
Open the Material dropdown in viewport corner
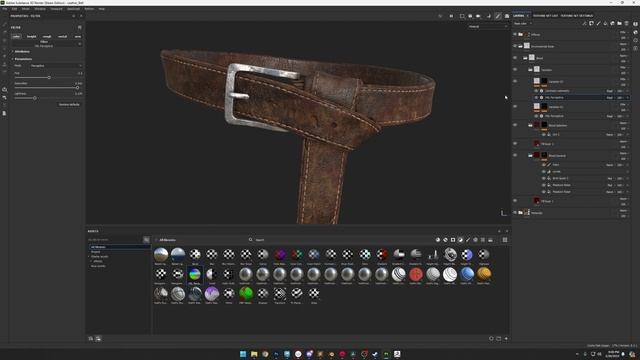click(488, 27)
